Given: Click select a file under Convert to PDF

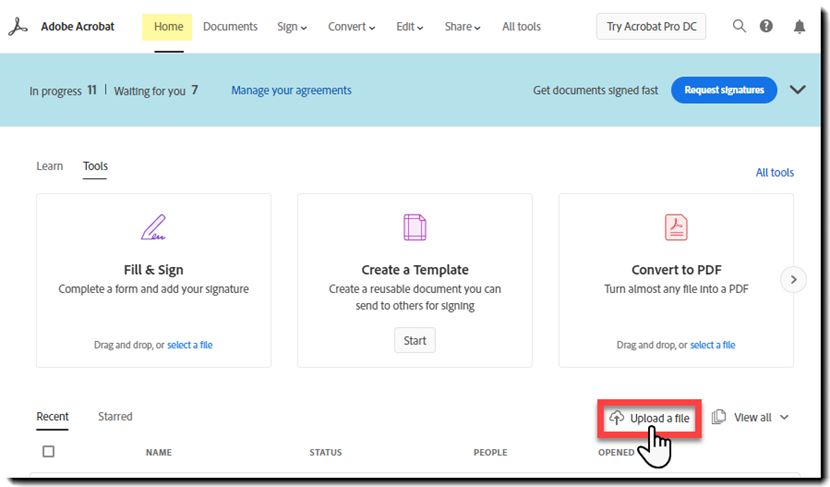Looking at the screenshot, I should point(712,345).
